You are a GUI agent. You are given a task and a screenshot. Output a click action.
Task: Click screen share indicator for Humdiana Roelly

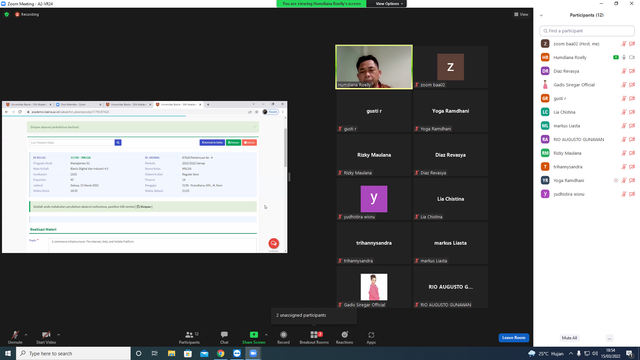tap(616, 58)
